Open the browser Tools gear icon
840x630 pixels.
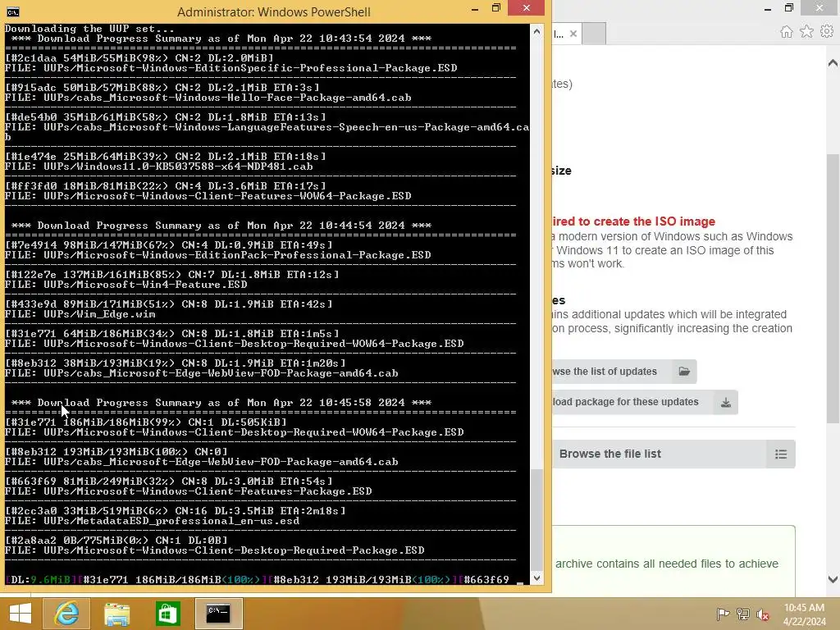coord(827,32)
